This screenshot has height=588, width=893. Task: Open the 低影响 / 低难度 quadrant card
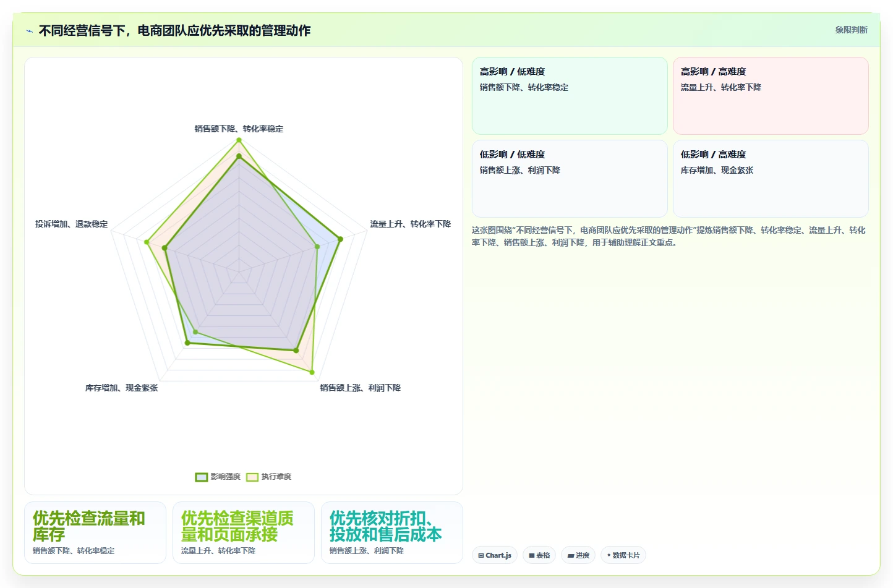pos(570,179)
